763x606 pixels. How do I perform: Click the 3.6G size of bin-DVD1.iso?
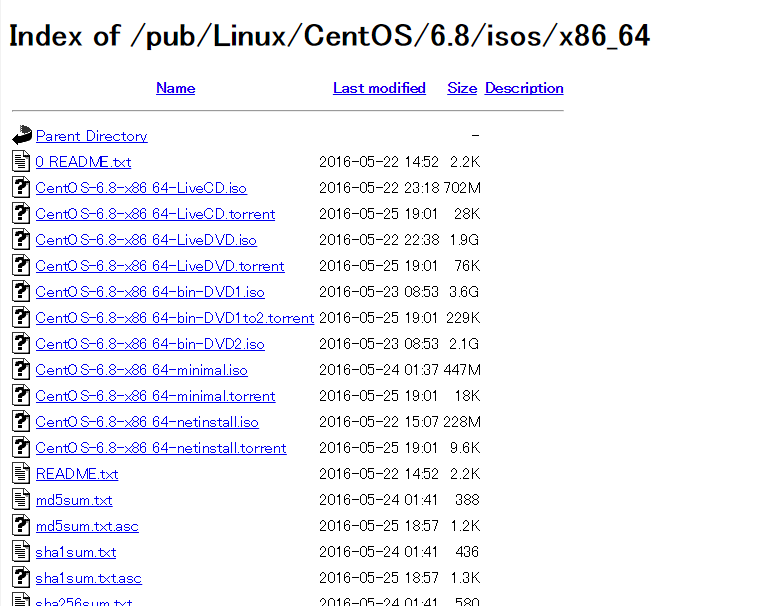coord(464,292)
